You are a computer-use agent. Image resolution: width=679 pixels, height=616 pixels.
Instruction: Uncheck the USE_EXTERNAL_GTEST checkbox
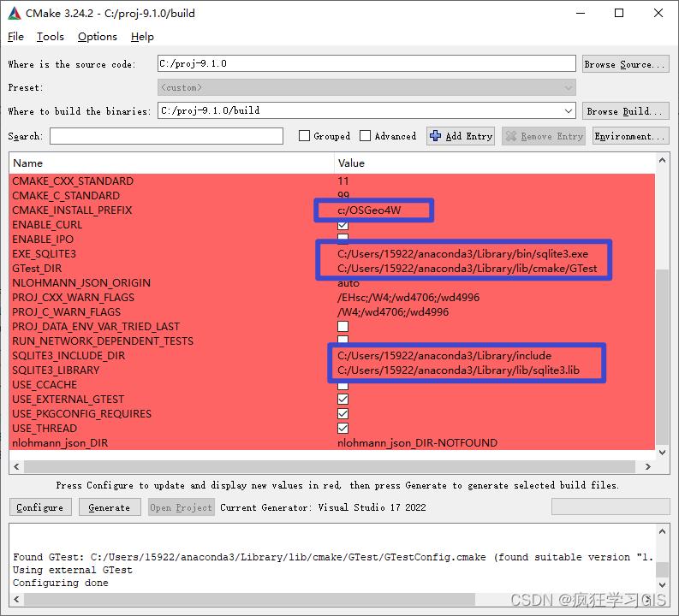pos(342,399)
